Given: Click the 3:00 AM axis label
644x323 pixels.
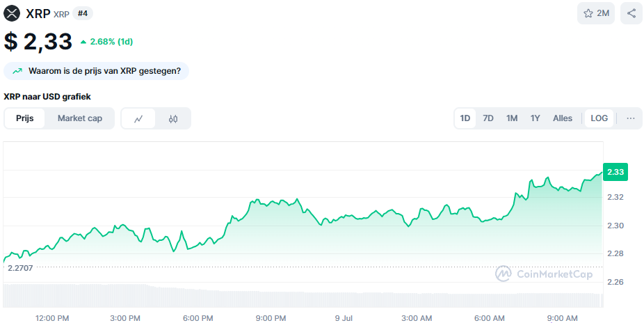Looking at the screenshot, I should [x=417, y=318].
